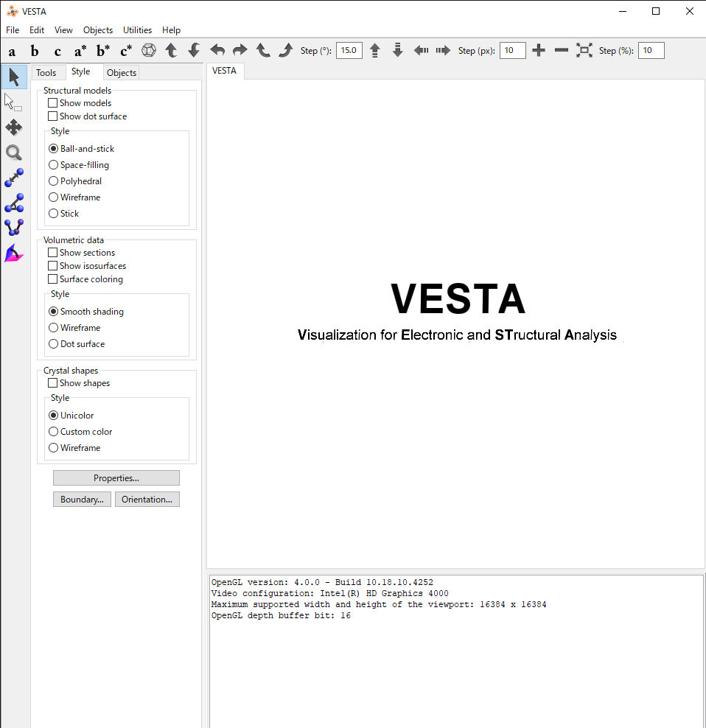The image size is (706, 728).
Task: Open the Utilities menu
Action: click(x=138, y=30)
